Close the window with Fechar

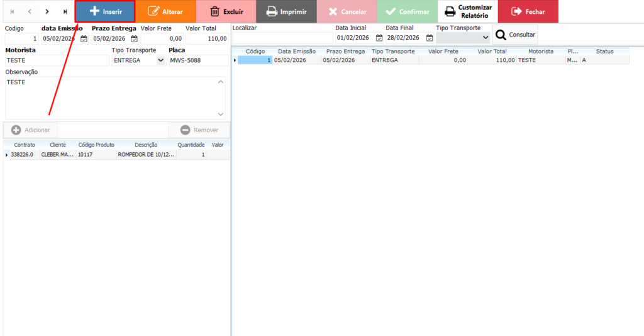[x=528, y=11]
